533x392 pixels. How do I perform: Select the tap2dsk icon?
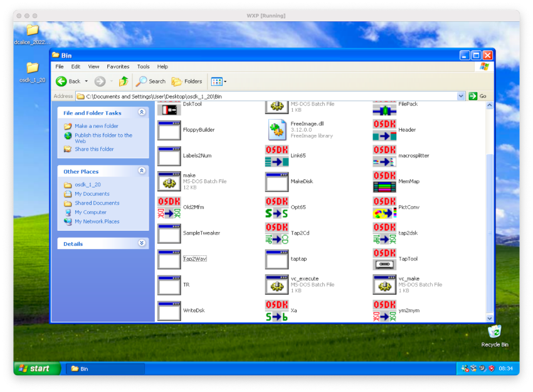coord(384,233)
